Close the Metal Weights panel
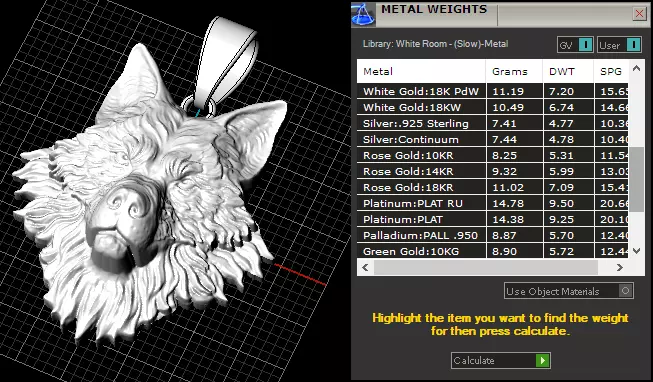This screenshot has width=653, height=382. pos(639,14)
